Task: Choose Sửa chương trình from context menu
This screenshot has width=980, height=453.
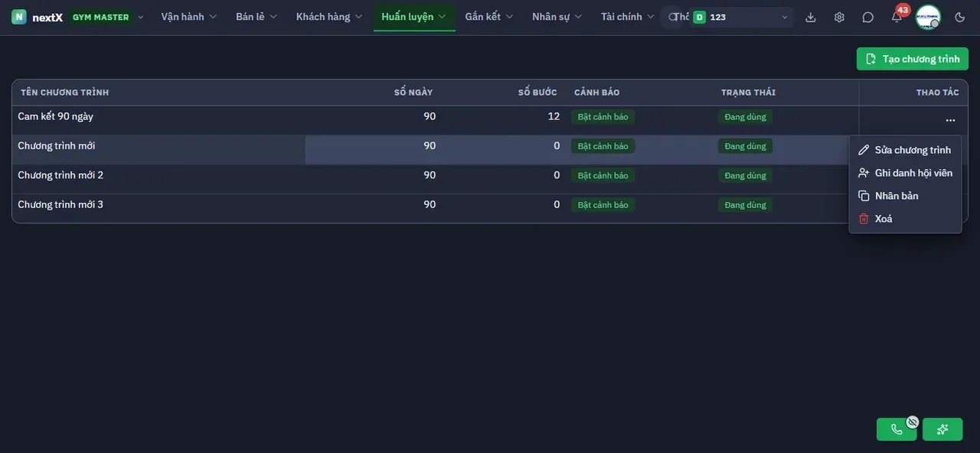Action: 905,150
